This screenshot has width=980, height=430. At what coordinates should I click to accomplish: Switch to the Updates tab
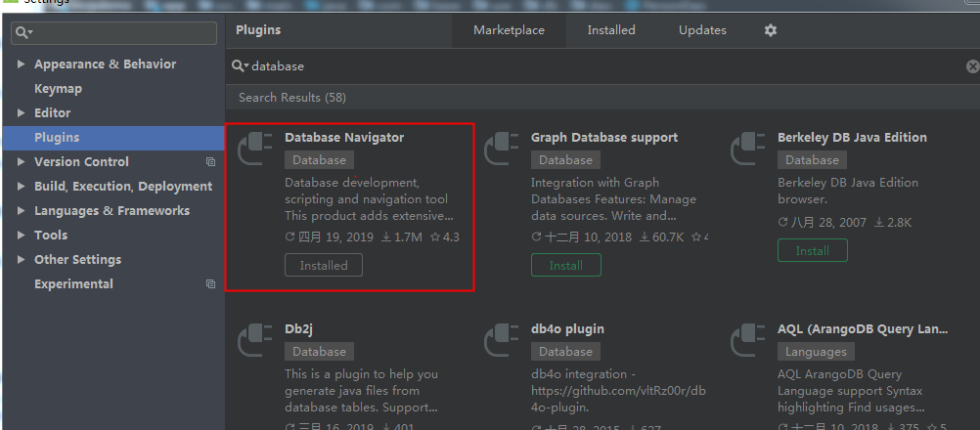coord(702,30)
